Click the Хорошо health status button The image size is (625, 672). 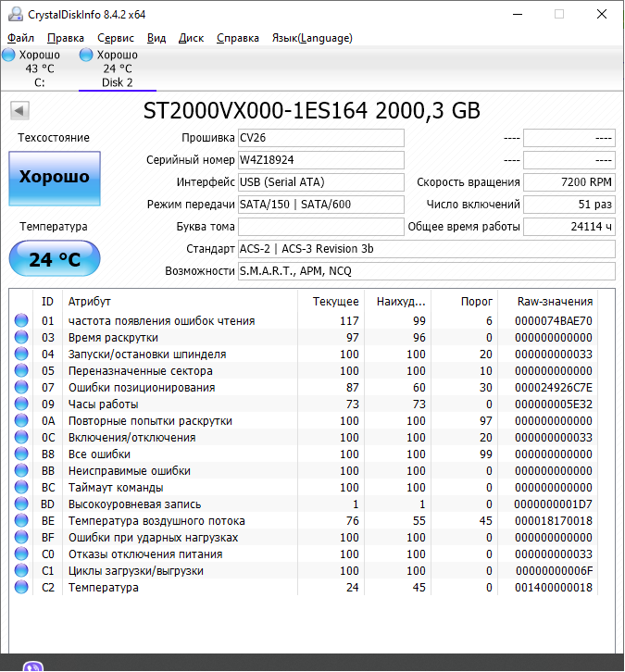(54, 178)
